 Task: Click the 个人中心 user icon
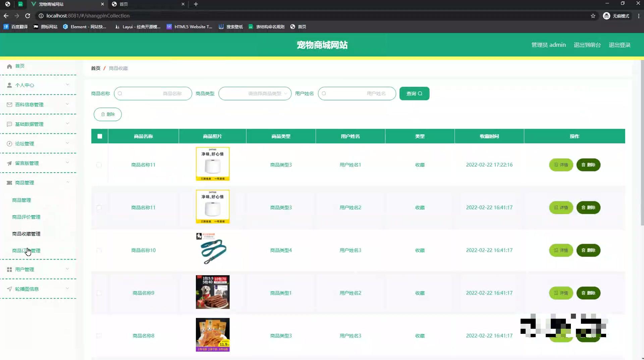point(9,85)
